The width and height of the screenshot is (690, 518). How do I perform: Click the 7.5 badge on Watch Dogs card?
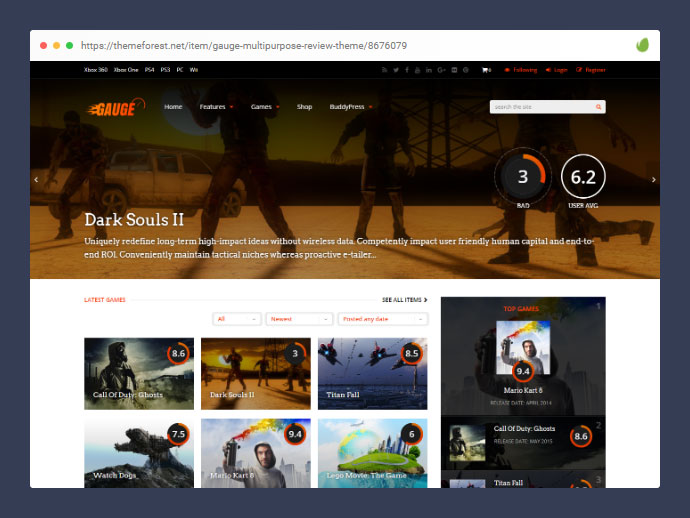point(178,434)
